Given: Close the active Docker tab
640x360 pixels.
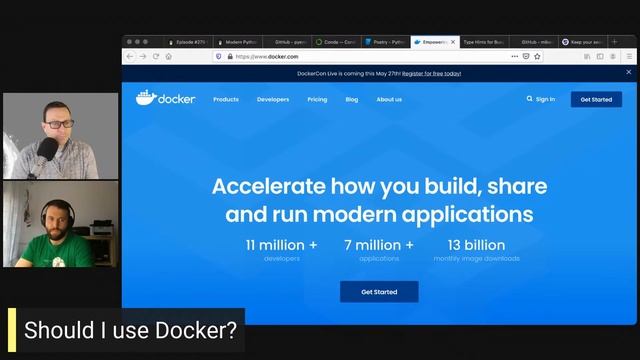Looking at the screenshot, I should pos(453,42).
